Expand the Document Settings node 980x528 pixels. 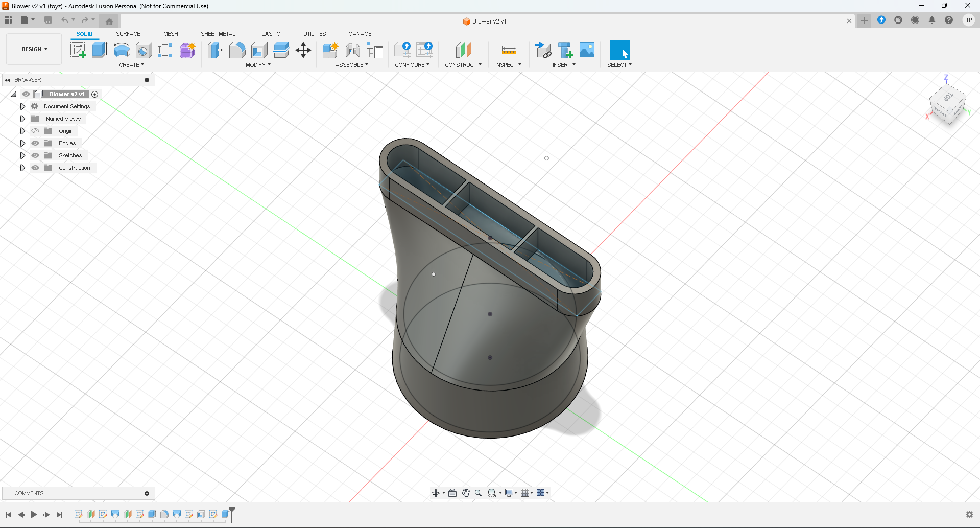(22, 106)
